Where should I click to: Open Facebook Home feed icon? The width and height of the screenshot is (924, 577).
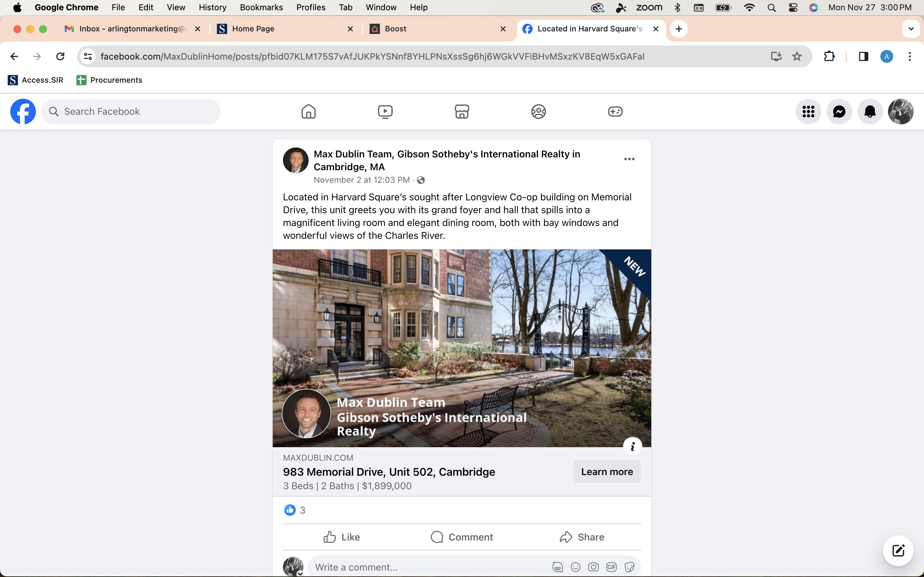[308, 112]
